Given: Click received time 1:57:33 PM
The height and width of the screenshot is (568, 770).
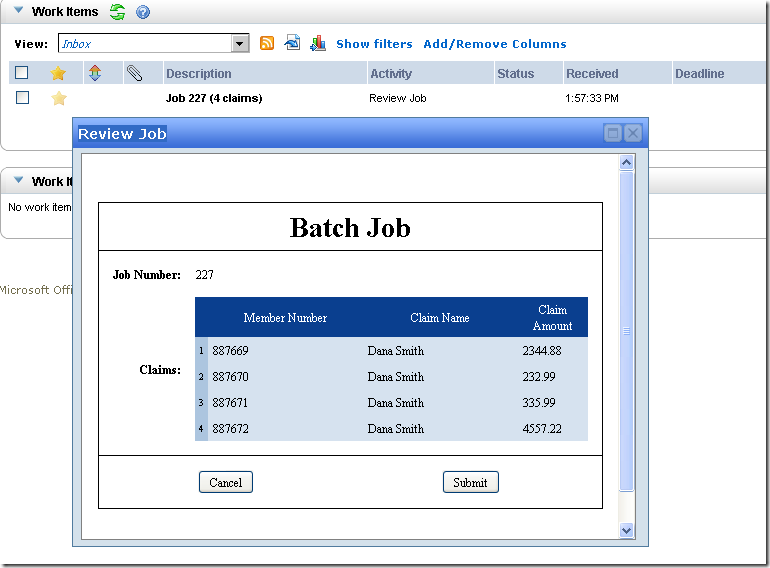Looking at the screenshot, I should (x=592, y=98).
